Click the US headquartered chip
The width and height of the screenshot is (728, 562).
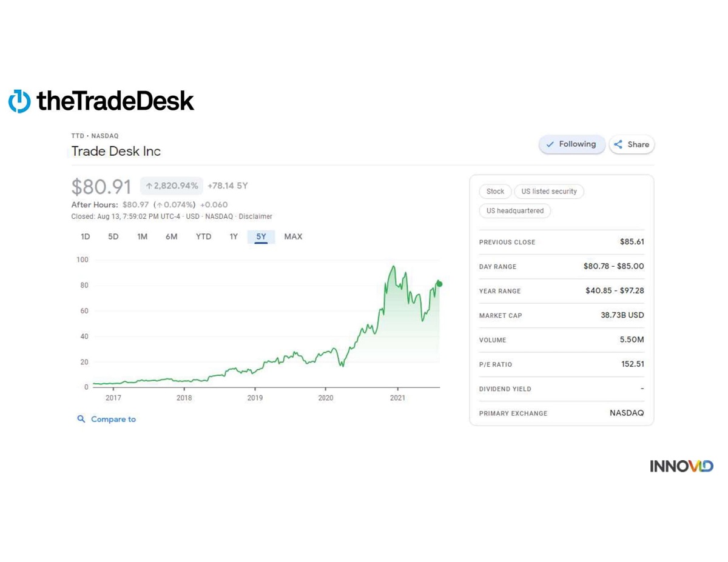[x=515, y=211]
